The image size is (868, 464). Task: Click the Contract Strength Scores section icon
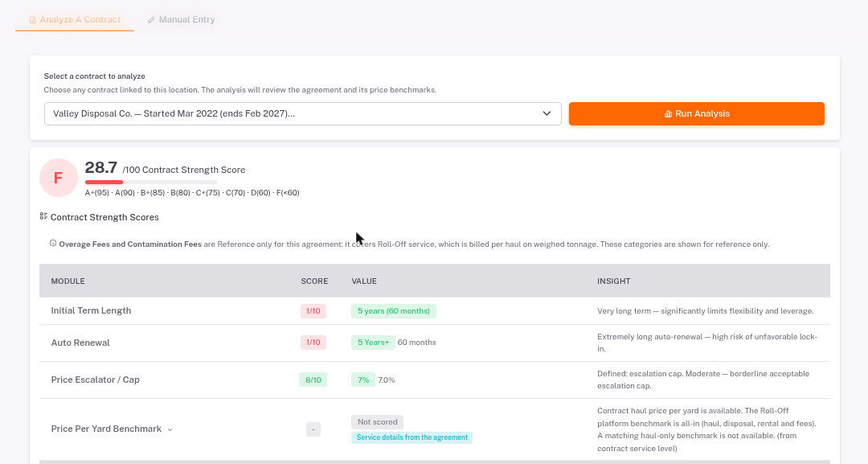[x=43, y=216]
